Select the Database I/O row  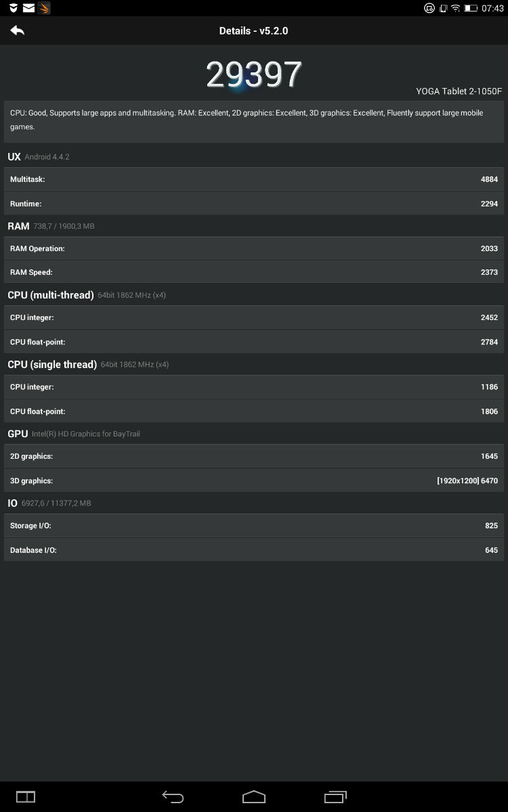pos(254,550)
